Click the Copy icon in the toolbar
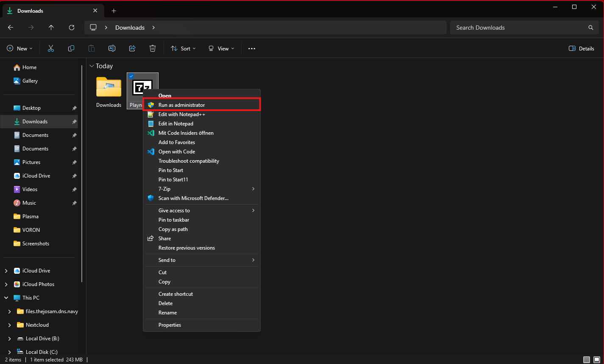 pos(71,48)
